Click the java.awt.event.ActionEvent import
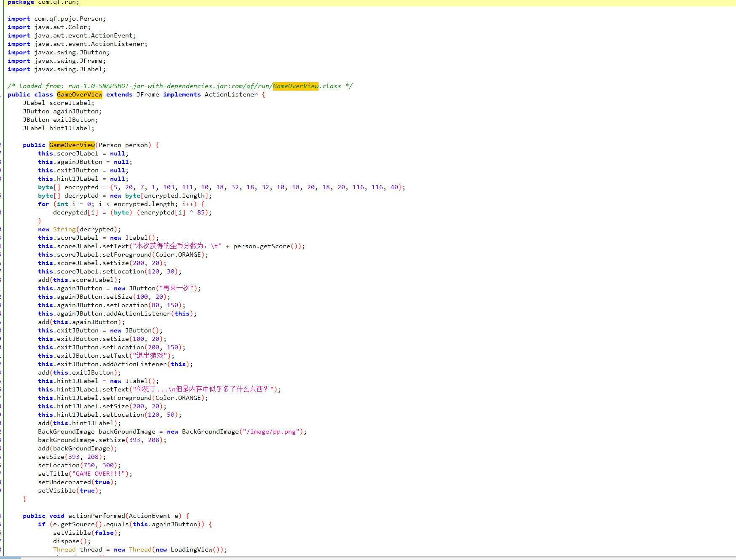Screen dimensions: 736x560 [72, 35]
